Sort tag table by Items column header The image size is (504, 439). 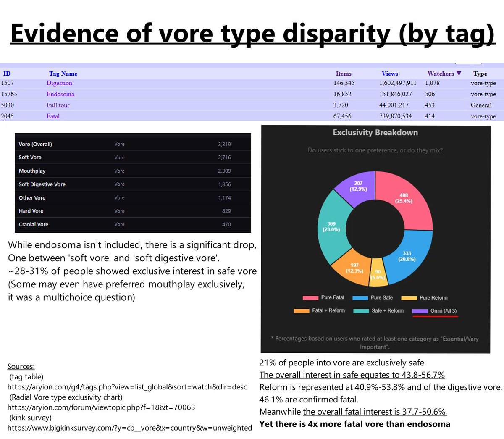pos(344,74)
